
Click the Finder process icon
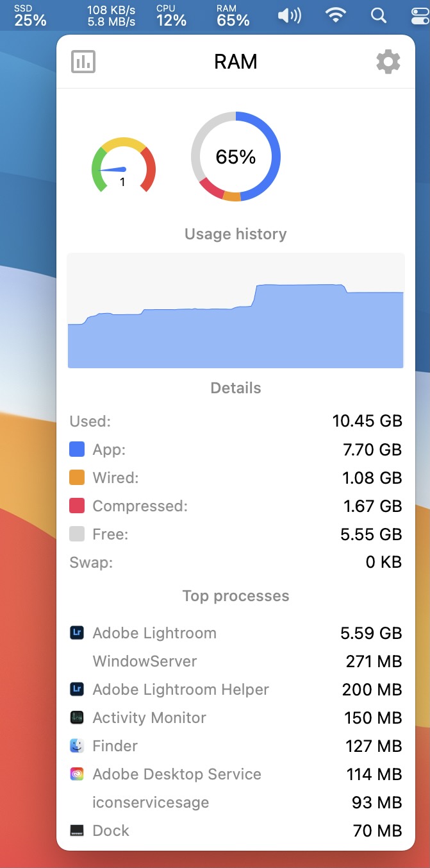tap(77, 746)
